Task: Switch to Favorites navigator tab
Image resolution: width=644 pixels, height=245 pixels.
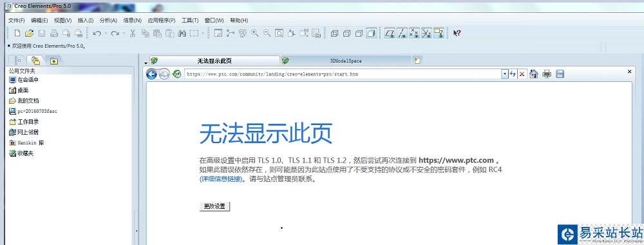Action: click(53, 61)
